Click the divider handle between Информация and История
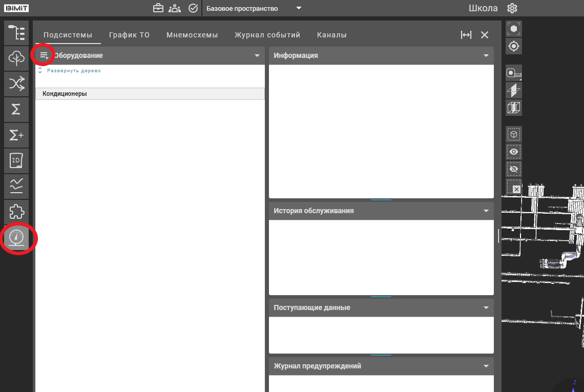 coord(381,200)
